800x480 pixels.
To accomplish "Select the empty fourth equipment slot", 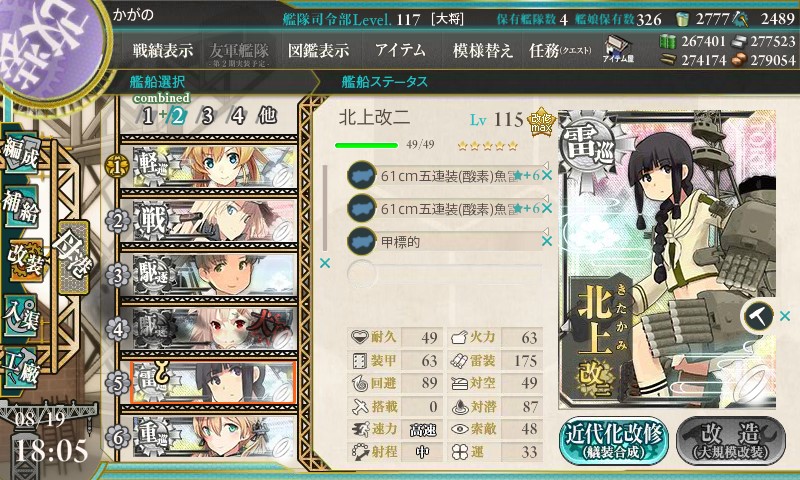I will tap(444, 273).
